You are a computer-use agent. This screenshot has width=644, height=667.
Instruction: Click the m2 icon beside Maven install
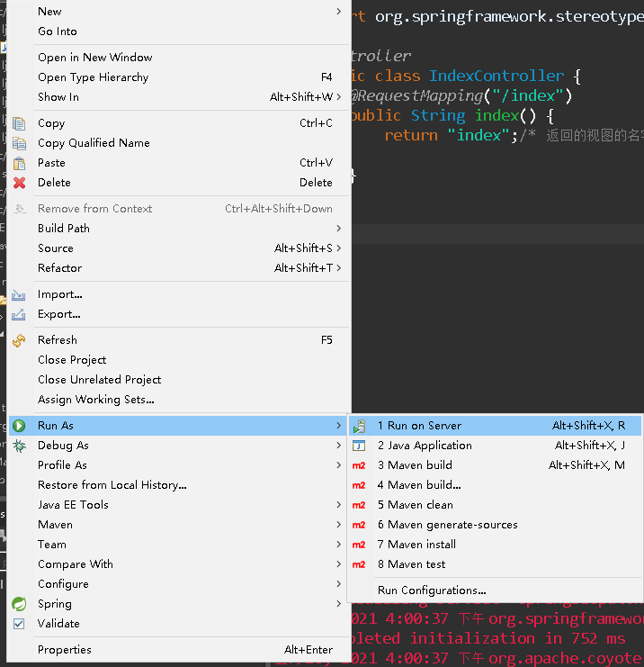click(359, 545)
